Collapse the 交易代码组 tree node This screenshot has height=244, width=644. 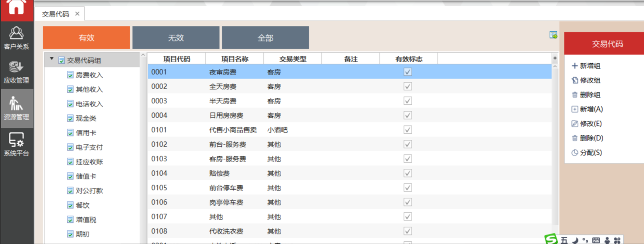(x=51, y=59)
